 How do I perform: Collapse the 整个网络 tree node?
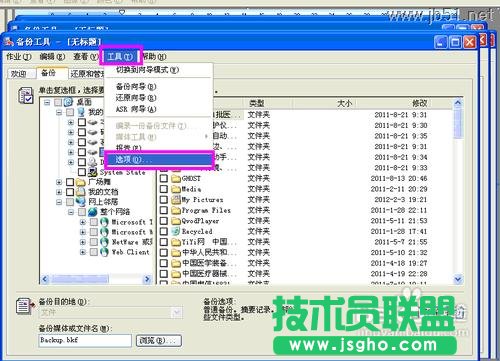pyautogui.click(x=71, y=212)
